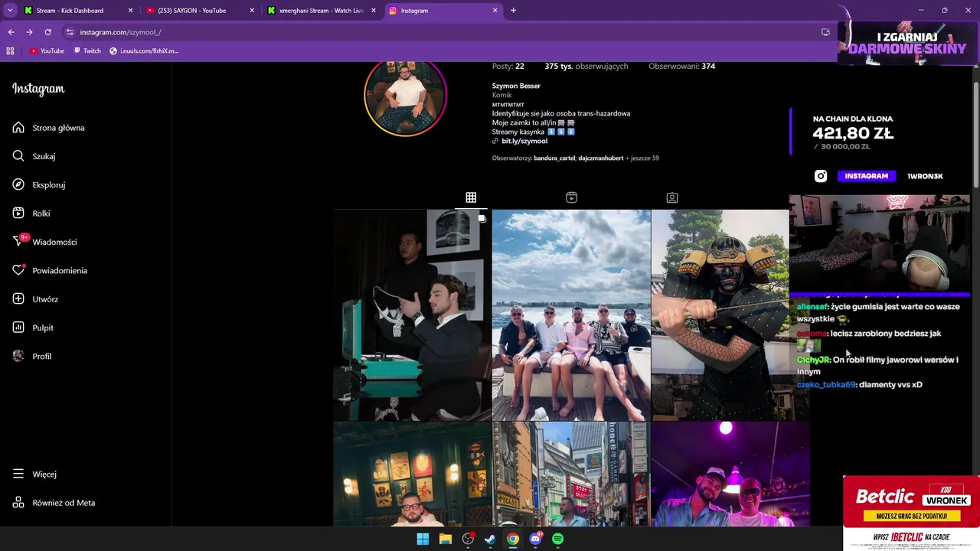Click chat username czeko_tubka69
Image resolution: width=980 pixels, height=551 pixels.
(825, 384)
